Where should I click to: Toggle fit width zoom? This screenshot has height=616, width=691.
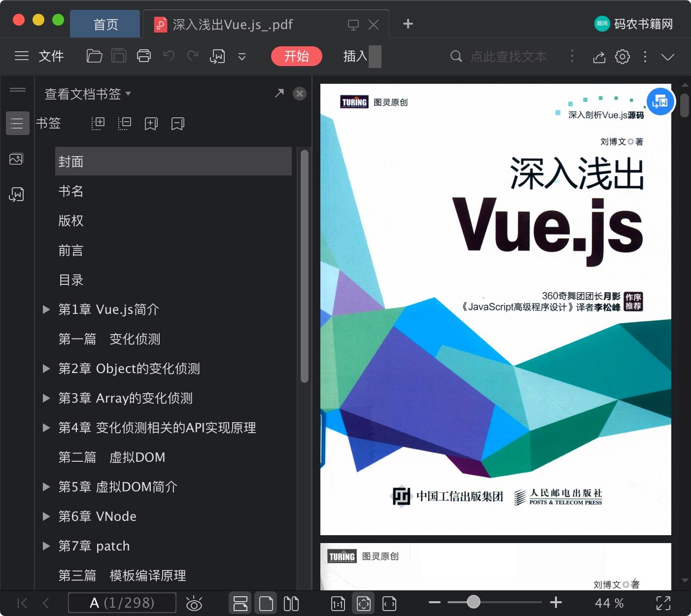coord(389,603)
